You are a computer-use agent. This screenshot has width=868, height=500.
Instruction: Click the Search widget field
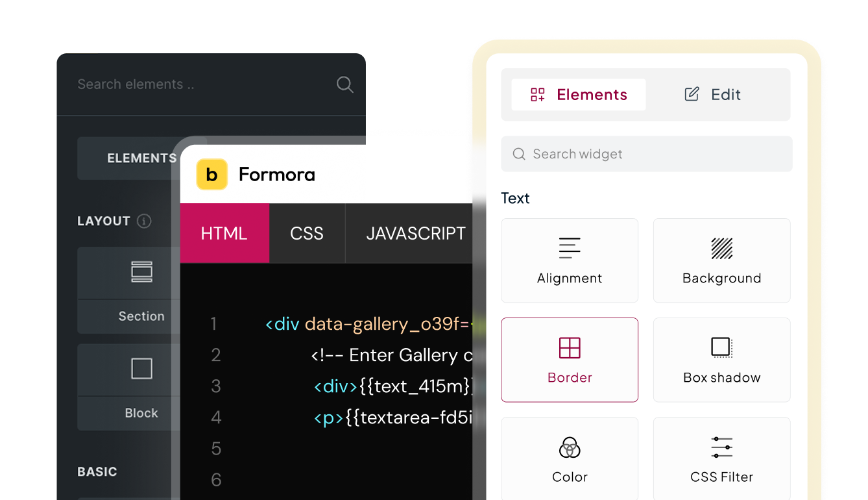tap(647, 154)
